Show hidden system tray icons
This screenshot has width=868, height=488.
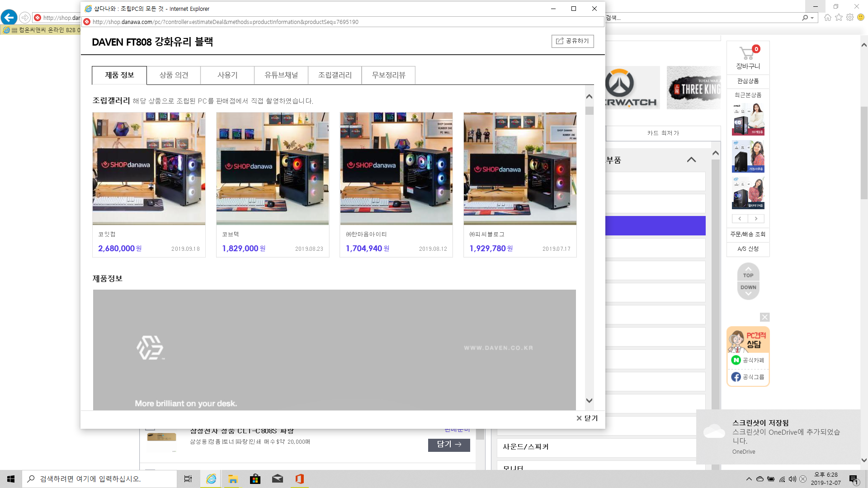click(x=749, y=479)
